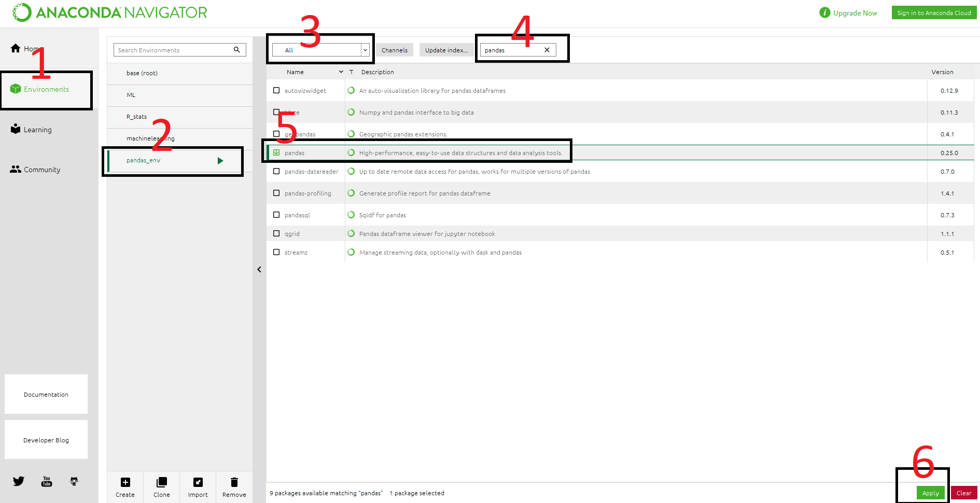The width and height of the screenshot is (980, 503).
Task: Click the Upgrade Now link
Action: pos(855,13)
